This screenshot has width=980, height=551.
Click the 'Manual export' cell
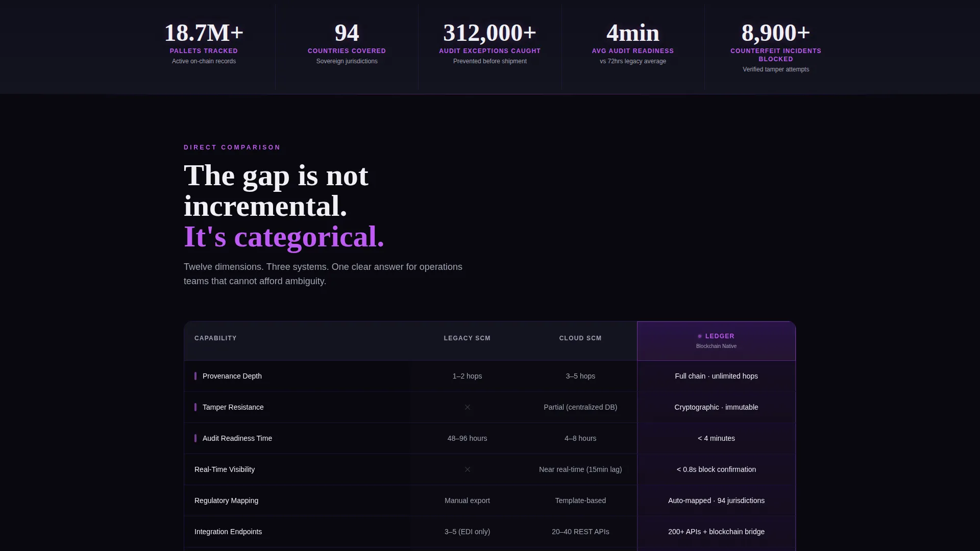tap(467, 500)
